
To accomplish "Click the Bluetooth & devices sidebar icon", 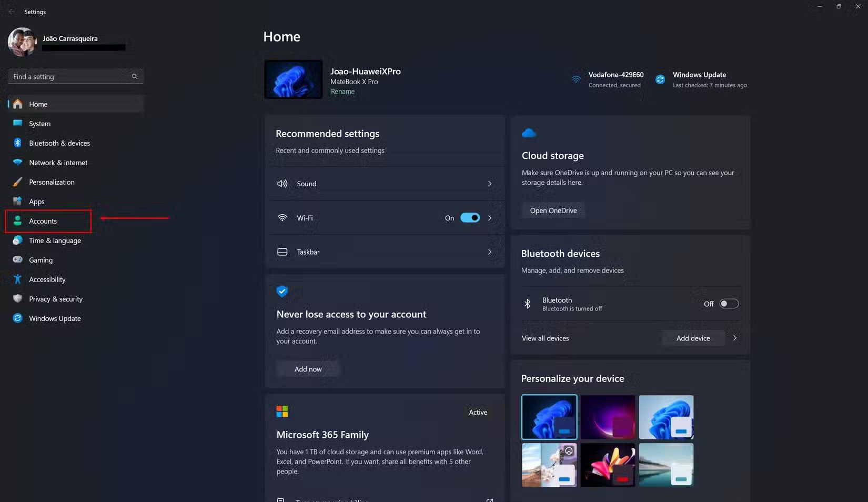I will click(x=17, y=143).
